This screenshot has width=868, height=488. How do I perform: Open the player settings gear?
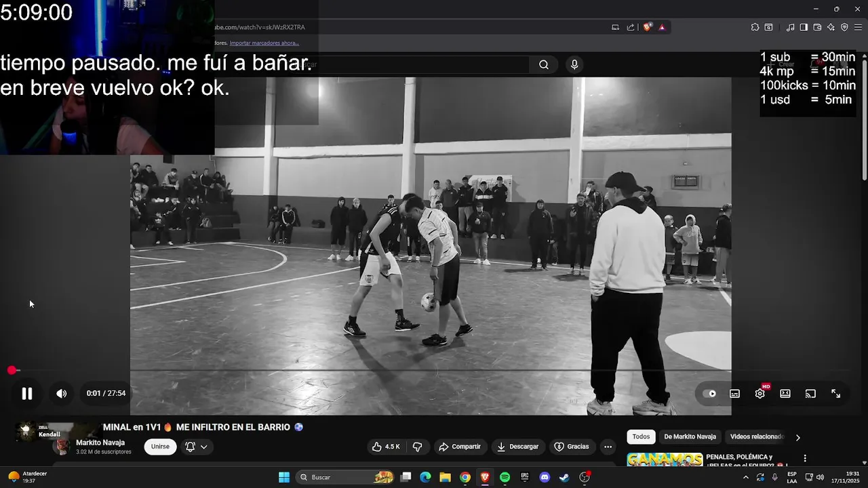(x=760, y=393)
